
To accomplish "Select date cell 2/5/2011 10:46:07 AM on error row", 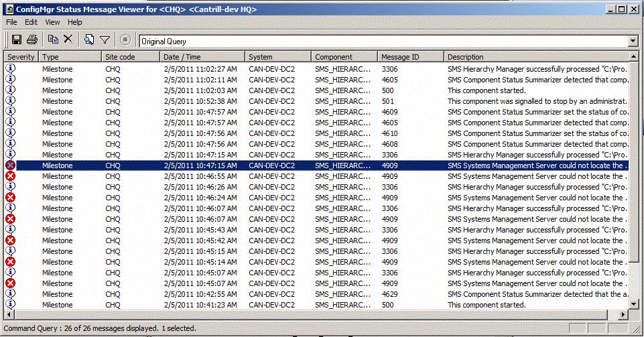I will coord(200,219).
